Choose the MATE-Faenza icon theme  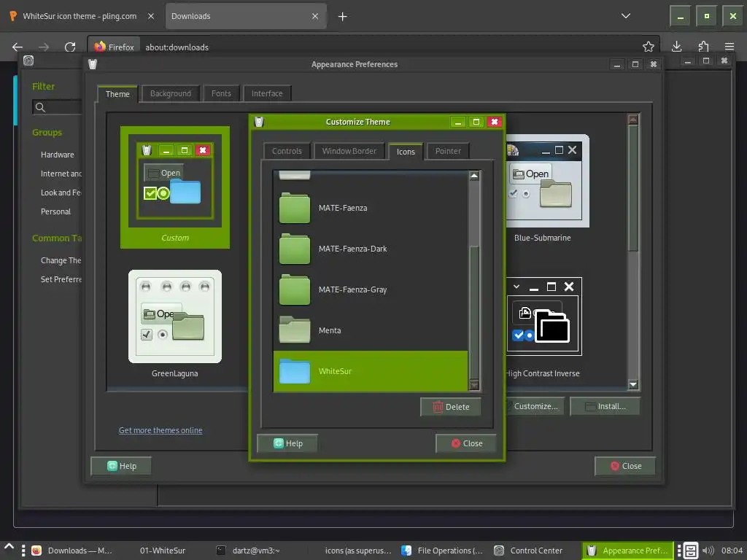(x=371, y=208)
